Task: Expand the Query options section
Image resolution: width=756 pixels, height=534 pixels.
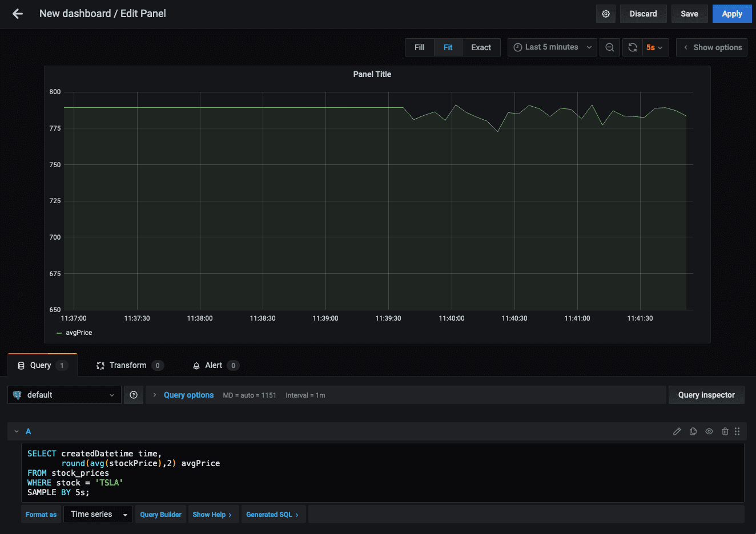Action: coord(188,395)
